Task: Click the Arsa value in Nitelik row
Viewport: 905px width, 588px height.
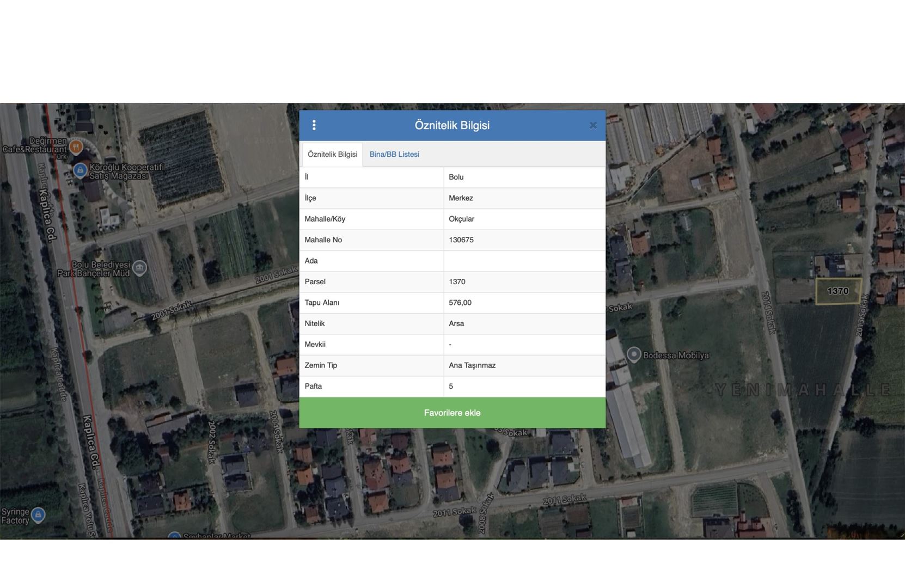Action: (456, 324)
